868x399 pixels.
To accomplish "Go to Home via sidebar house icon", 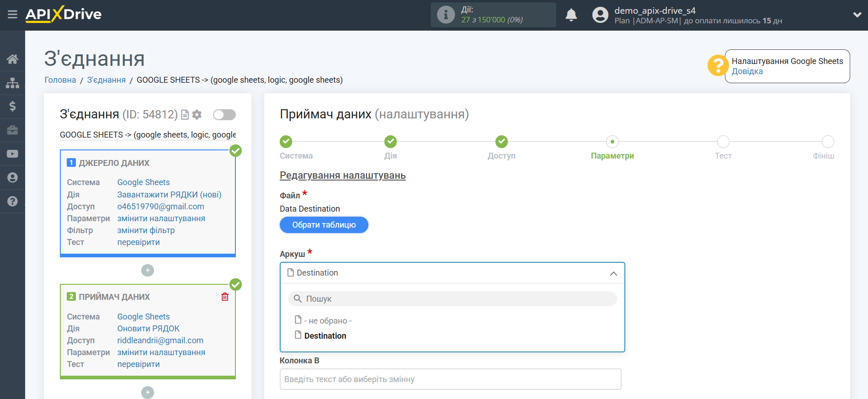I will point(12,59).
